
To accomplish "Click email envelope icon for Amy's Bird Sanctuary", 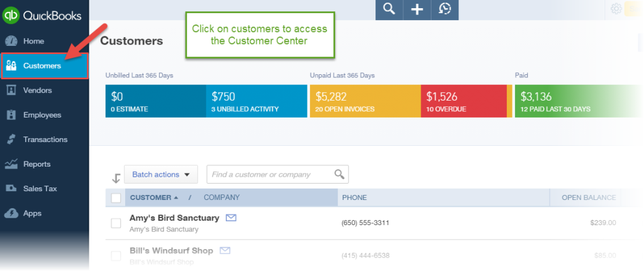I will tap(231, 218).
